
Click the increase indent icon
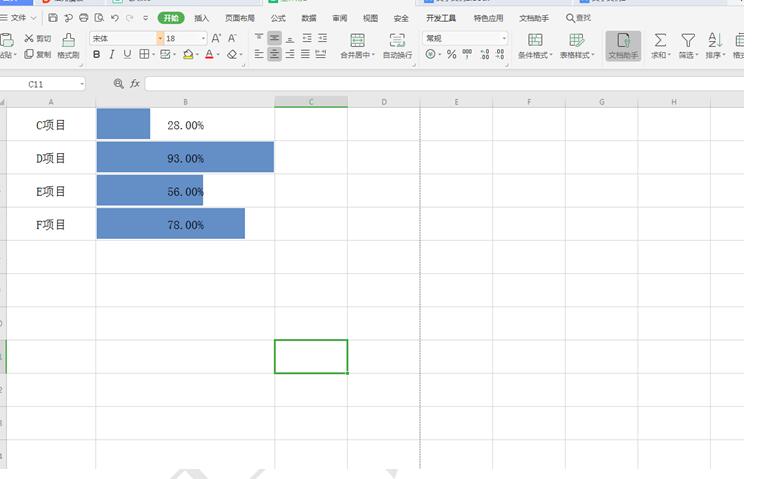(x=322, y=38)
